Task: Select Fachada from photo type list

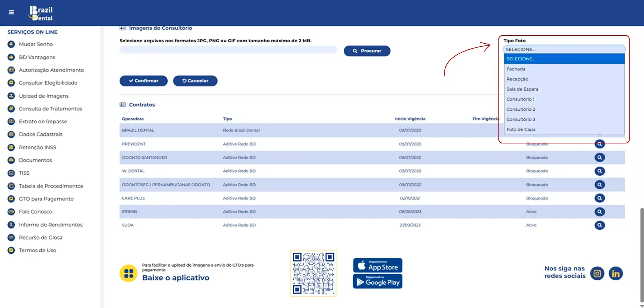Action: (516, 69)
